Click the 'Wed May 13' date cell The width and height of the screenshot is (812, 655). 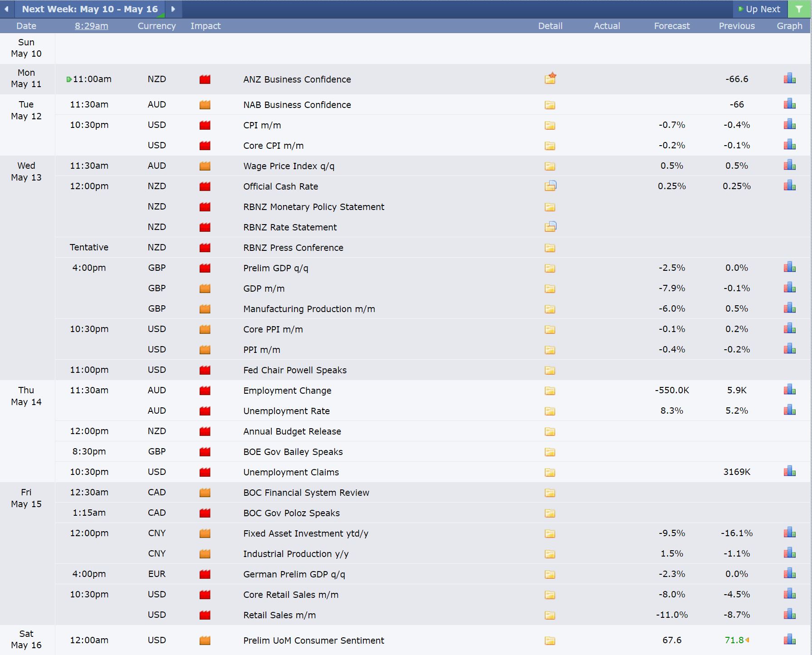(x=26, y=171)
